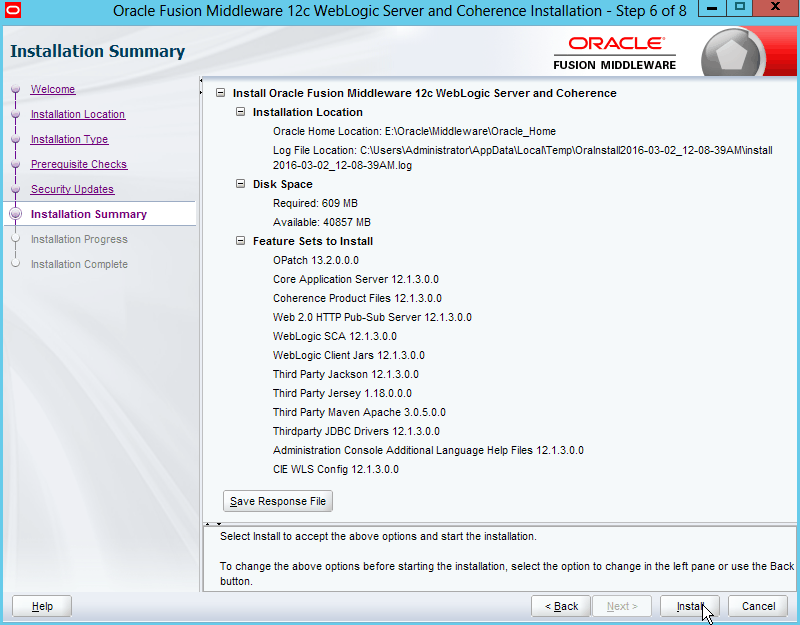
Task: Open the Security Updates step
Action: click(72, 190)
